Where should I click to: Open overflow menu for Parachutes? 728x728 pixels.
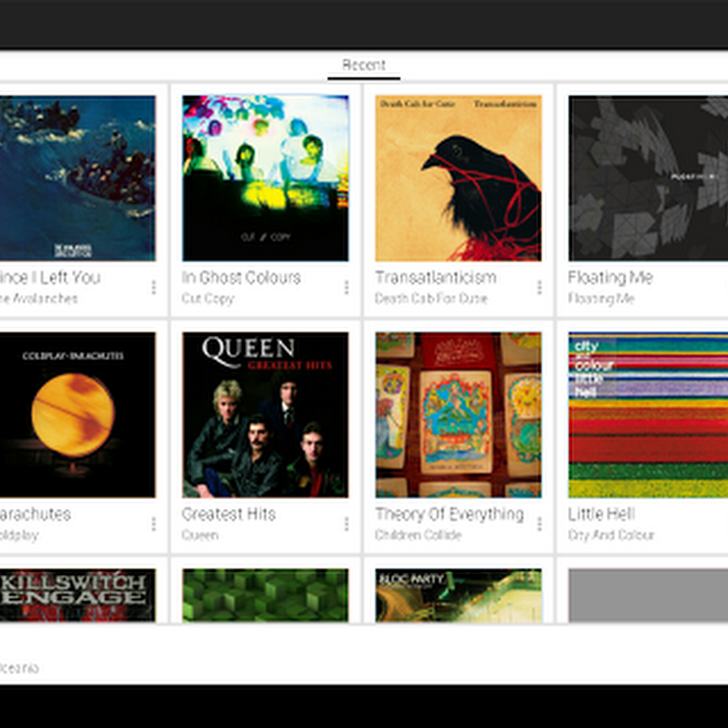[x=153, y=524]
